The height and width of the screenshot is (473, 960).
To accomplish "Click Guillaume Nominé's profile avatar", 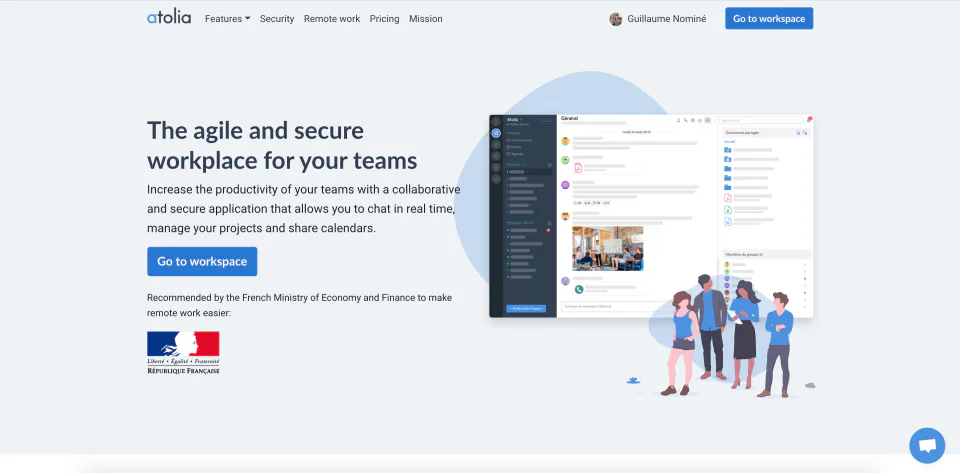I will coord(615,19).
